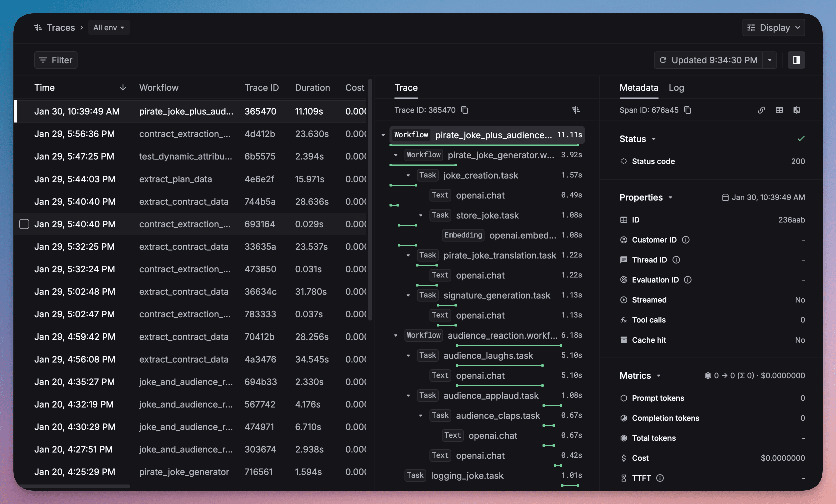Viewport: 836px width, 504px height.
Task: Collapse the store_joke.task node
Action: click(x=421, y=215)
